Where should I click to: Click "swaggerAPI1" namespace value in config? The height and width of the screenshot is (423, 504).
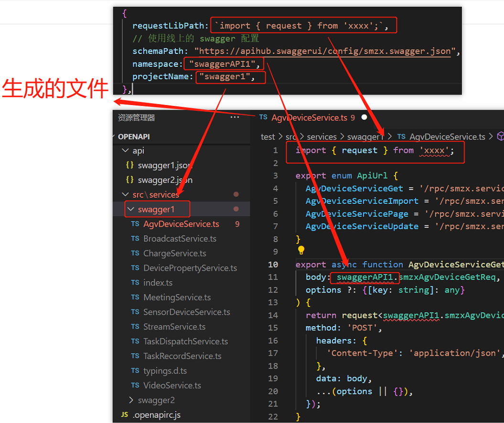[222, 64]
